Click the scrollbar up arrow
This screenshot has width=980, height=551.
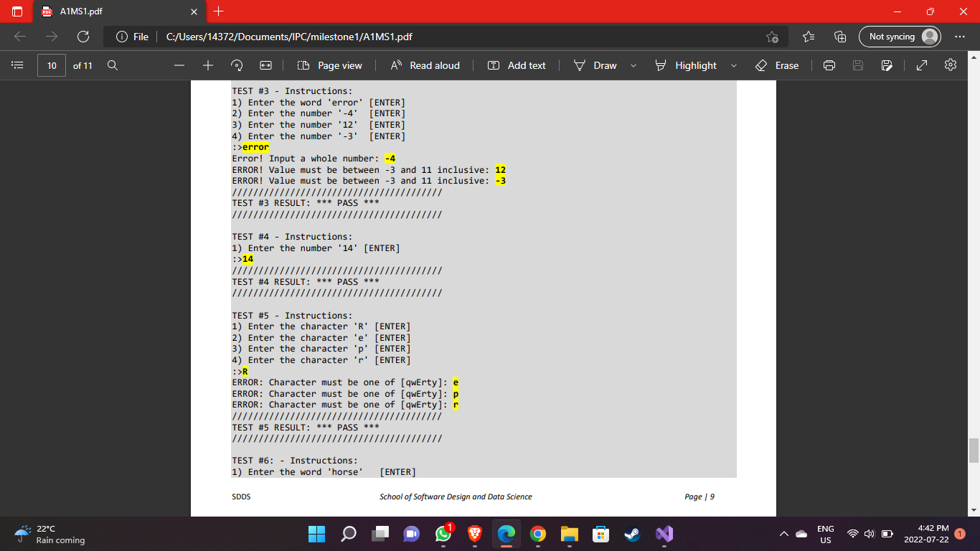click(x=974, y=56)
